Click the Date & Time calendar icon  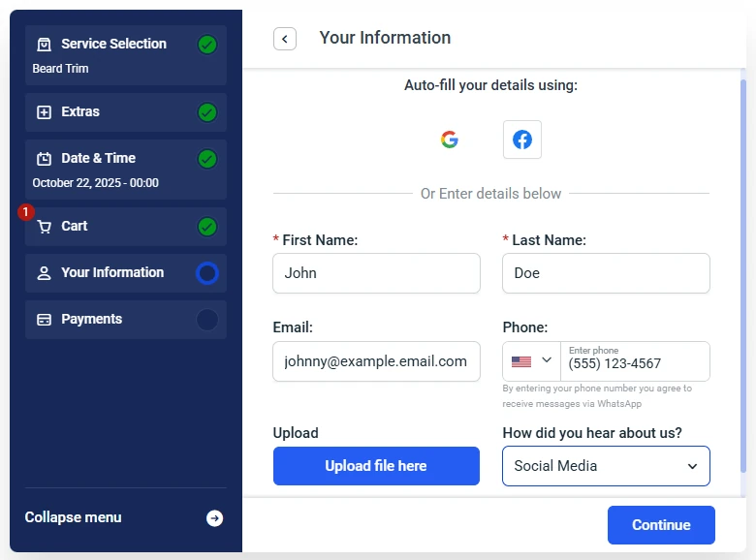coord(44,159)
